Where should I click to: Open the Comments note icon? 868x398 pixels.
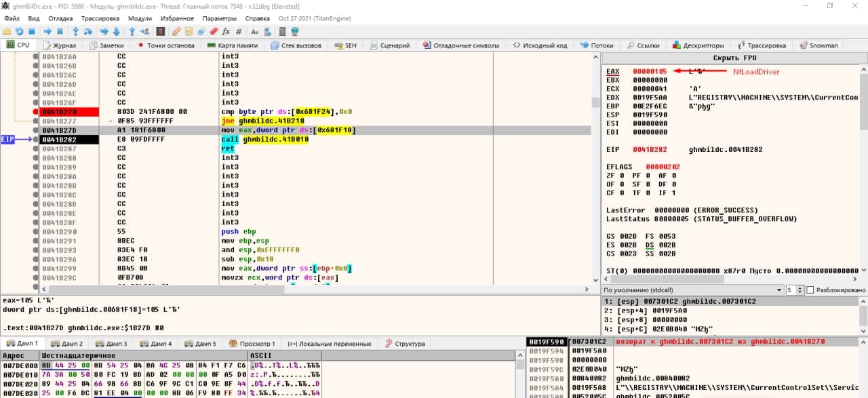189,31
